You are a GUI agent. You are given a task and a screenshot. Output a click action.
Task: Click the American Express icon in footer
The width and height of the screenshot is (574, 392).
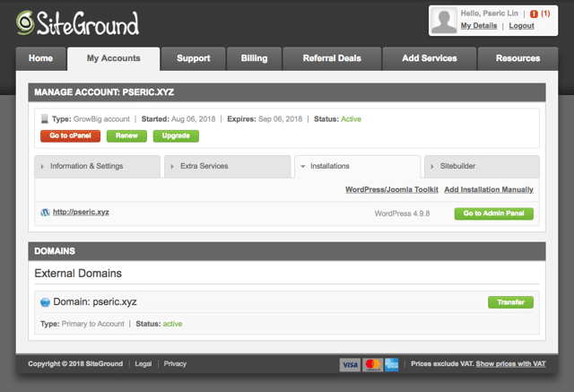point(391,364)
